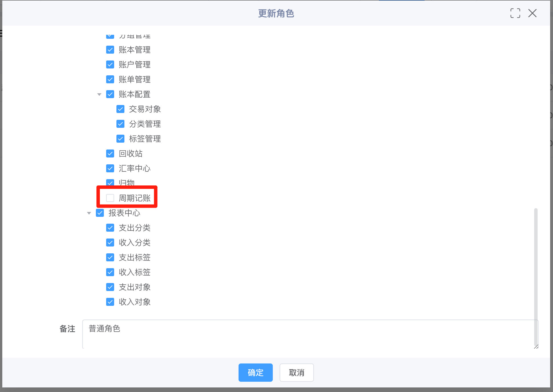Select the 账户管理 tree label
Image resolution: width=553 pixels, height=392 pixels.
click(134, 64)
